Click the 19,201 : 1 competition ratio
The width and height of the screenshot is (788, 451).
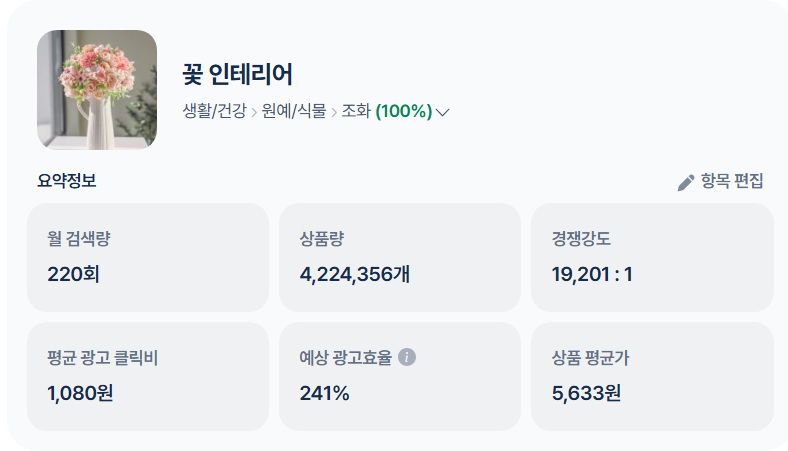(x=592, y=275)
